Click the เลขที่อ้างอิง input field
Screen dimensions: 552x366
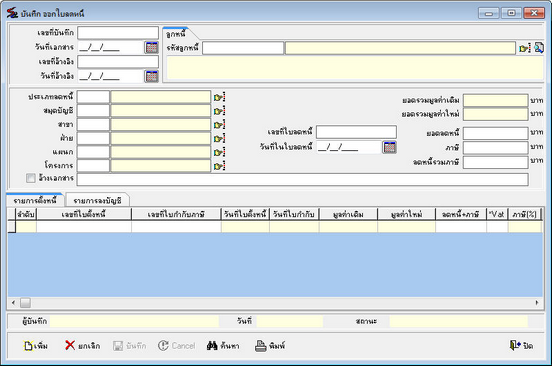pos(118,62)
